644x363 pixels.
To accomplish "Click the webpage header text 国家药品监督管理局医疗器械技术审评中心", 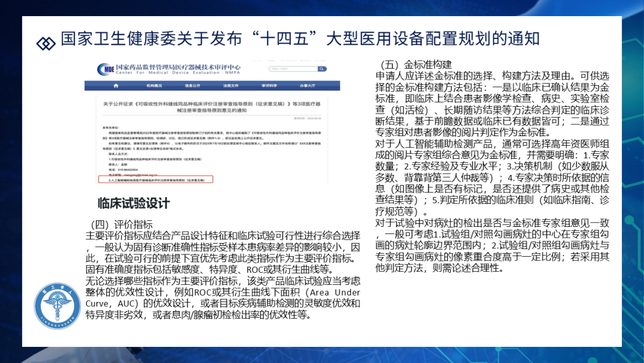I will click(x=178, y=67).
